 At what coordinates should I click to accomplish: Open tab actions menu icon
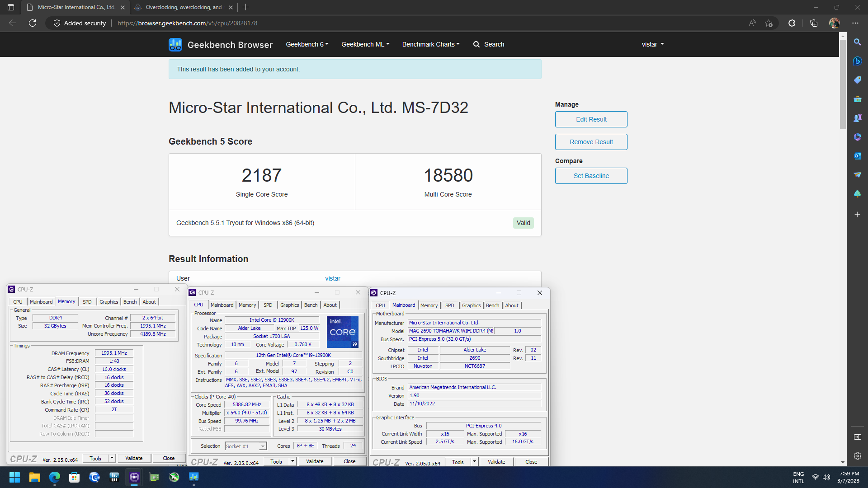point(11,7)
